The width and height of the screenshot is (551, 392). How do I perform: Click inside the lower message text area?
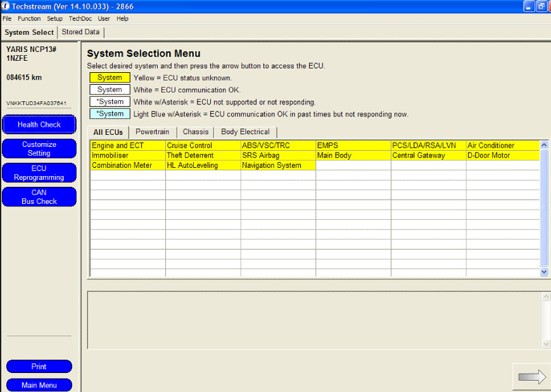point(315,320)
